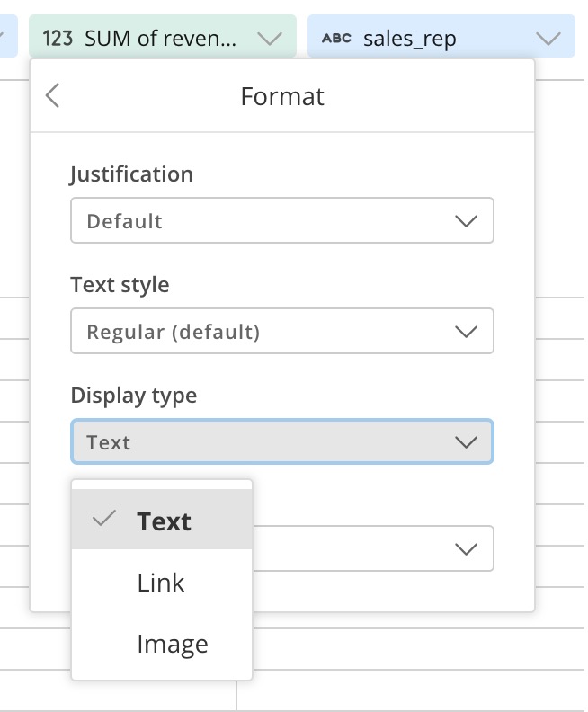Open the SUM of revenue column chevron menu
Screen dimensions: 588x712
pos(270,39)
